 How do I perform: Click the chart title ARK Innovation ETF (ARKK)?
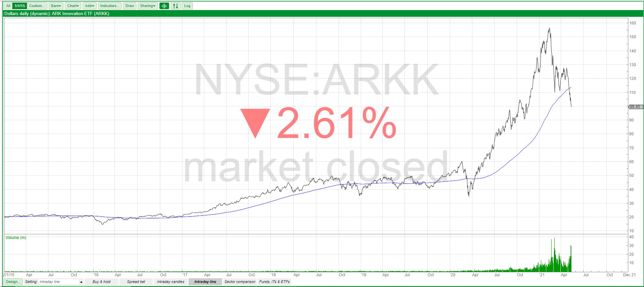pyautogui.click(x=81, y=13)
